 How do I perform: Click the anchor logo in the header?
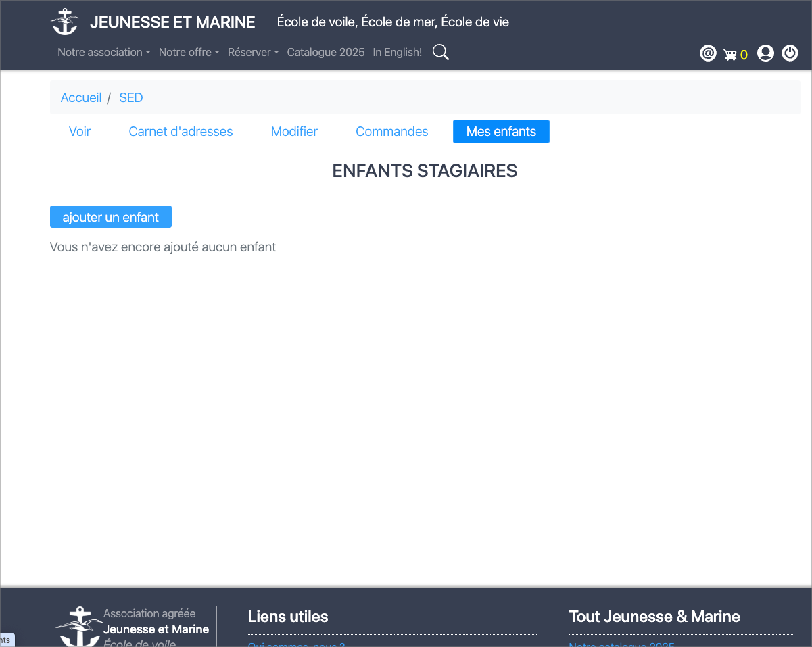click(x=65, y=22)
